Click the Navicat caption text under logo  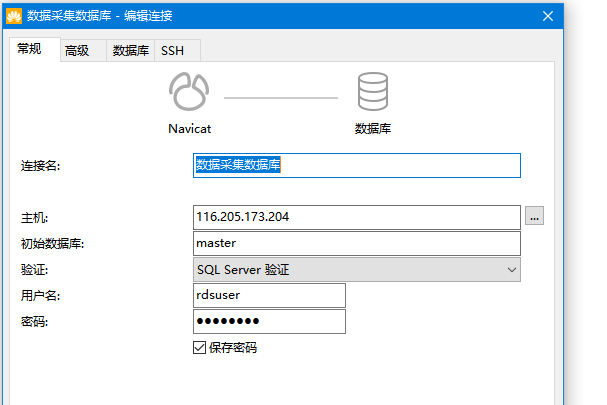pyautogui.click(x=190, y=129)
